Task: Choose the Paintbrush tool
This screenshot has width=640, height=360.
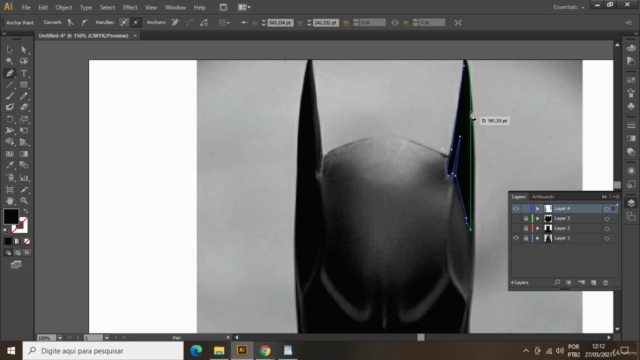Action: 9,96
